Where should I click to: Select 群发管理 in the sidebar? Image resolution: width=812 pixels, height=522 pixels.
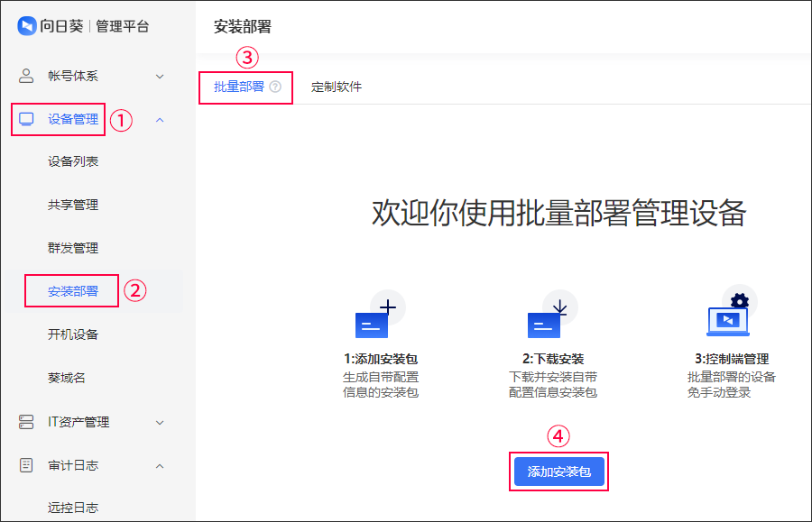[73, 248]
